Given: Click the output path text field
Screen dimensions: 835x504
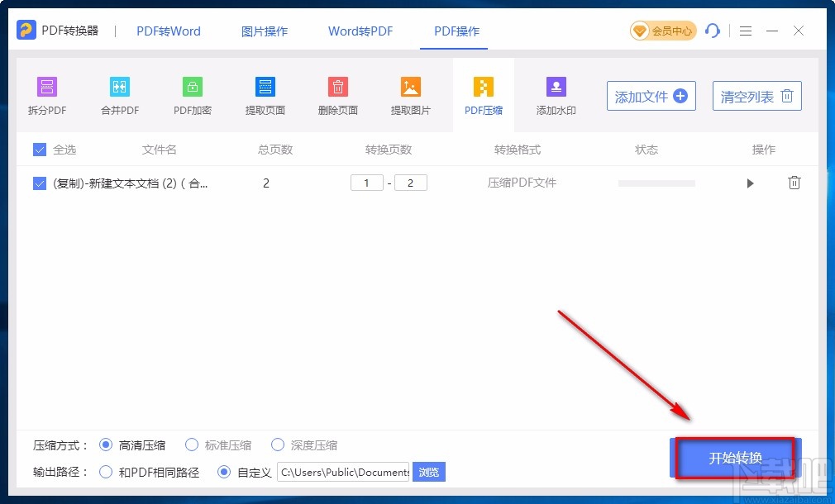Looking at the screenshot, I should [343, 472].
